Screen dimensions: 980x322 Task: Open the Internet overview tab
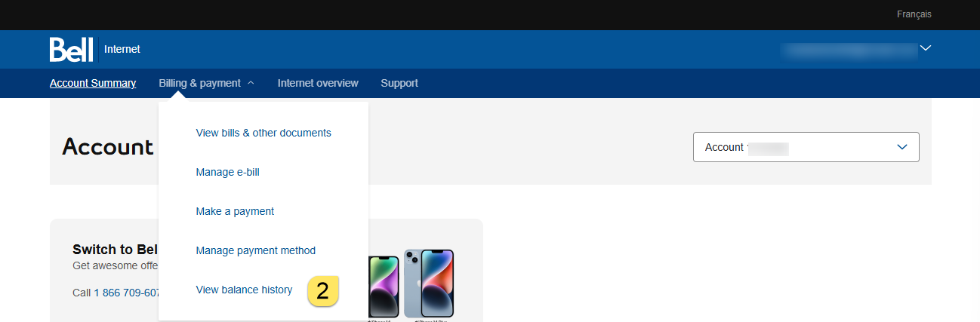click(318, 83)
